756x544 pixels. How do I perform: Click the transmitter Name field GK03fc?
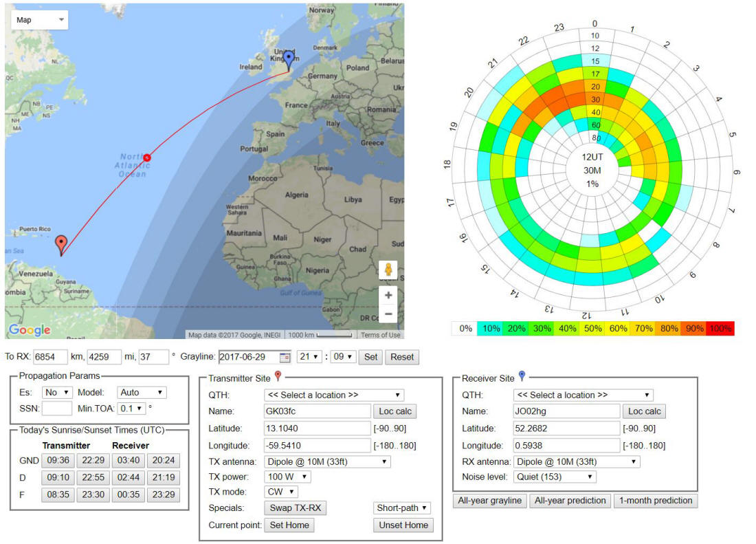[x=318, y=411]
